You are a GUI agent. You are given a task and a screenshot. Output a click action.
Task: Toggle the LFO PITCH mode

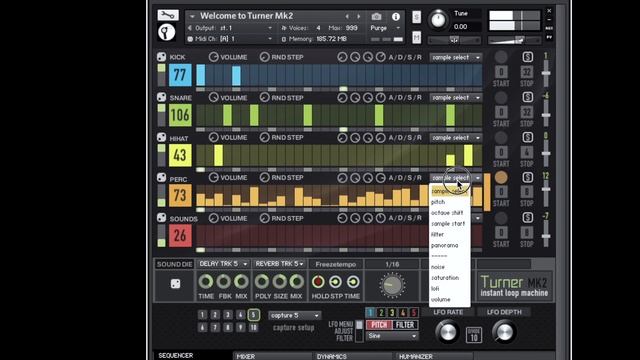(x=379, y=325)
